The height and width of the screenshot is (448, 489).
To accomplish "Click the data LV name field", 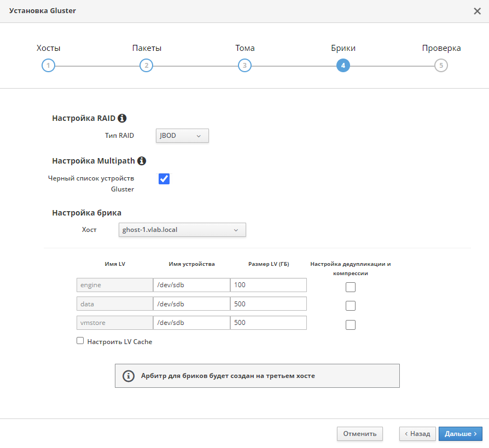I will [x=115, y=304].
